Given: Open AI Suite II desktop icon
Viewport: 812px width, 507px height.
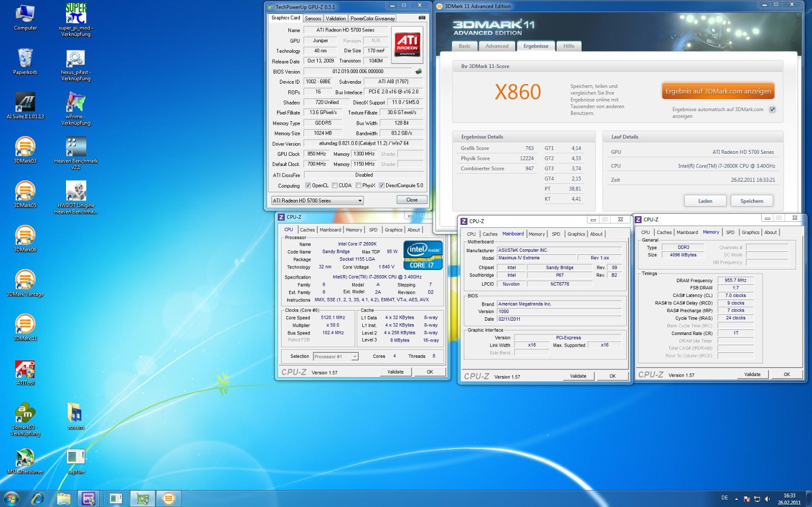Looking at the screenshot, I should coord(25,106).
